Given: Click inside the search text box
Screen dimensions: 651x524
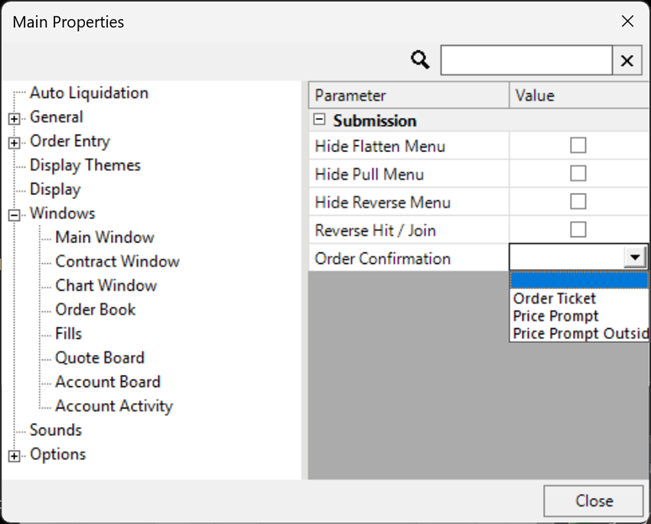Looking at the screenshot, I should tap(526, 61).
